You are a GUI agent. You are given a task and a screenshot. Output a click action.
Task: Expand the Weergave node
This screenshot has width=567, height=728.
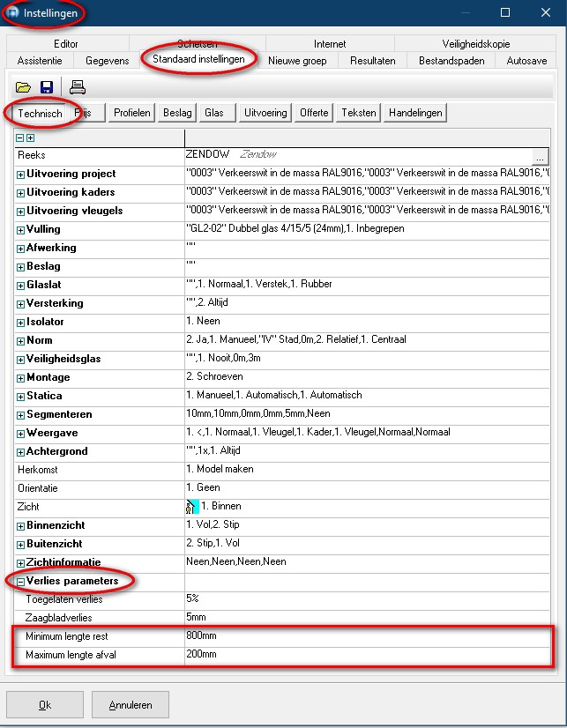pyautogui.click(x=20, y=435)
